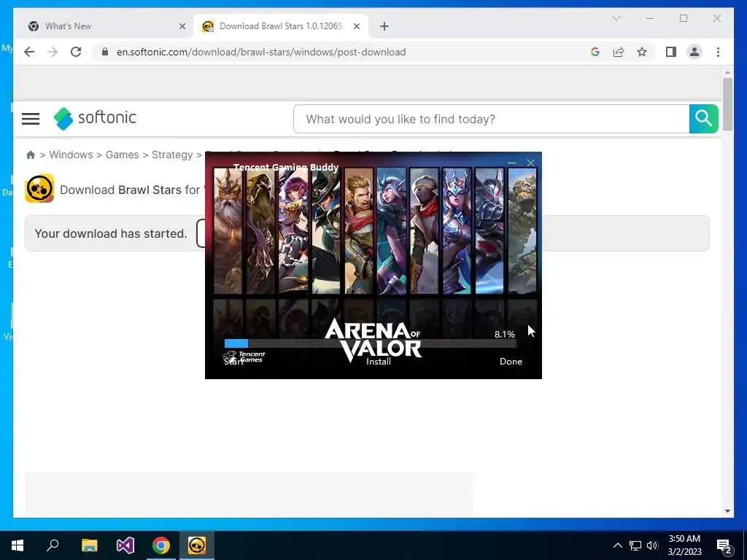The image size is (747, 560).
Task: Minimize the Tencent Gaming Buddy installer
Action: click(511, 163)
